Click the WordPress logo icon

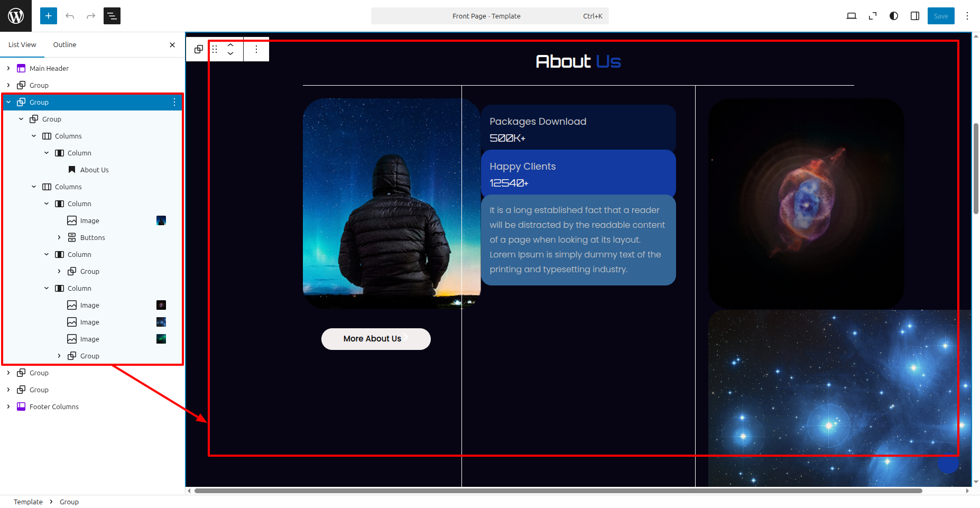(x=16, y=16)
